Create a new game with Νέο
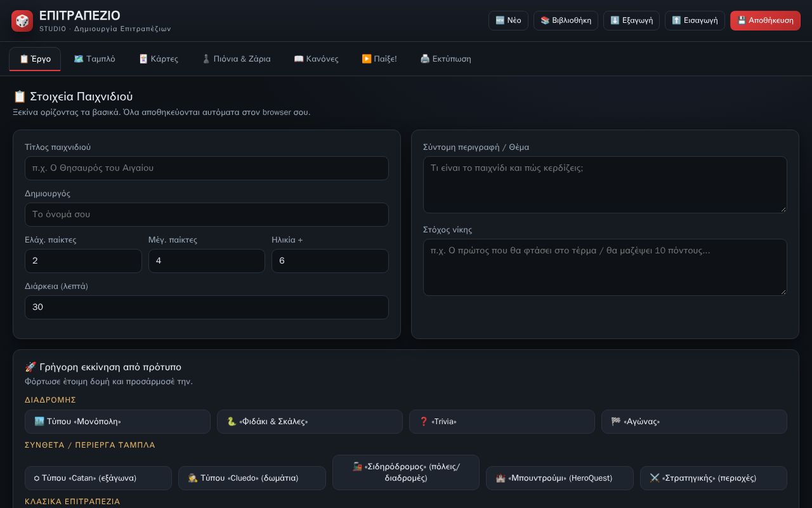This screenshot has height=508, width=812. coord(508,20)
